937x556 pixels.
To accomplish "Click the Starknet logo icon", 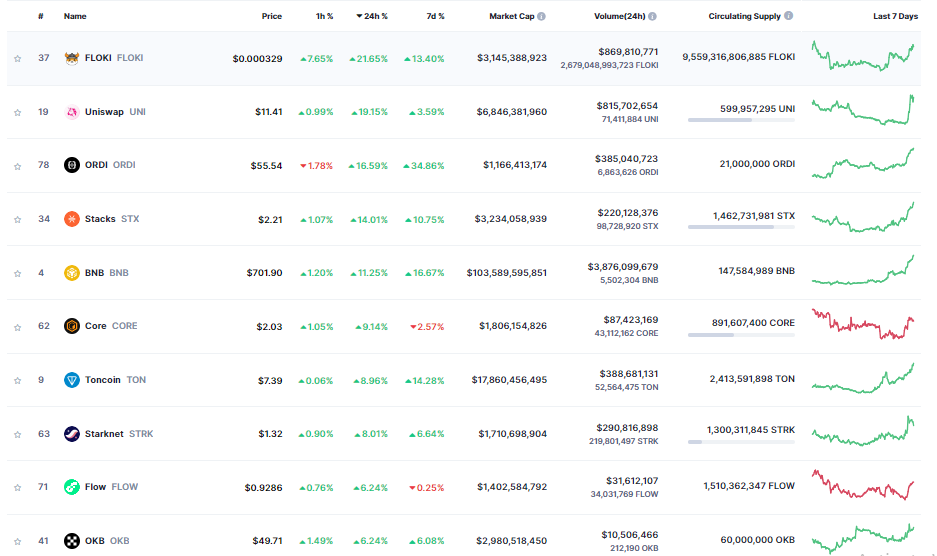I will tap(72, 433).
